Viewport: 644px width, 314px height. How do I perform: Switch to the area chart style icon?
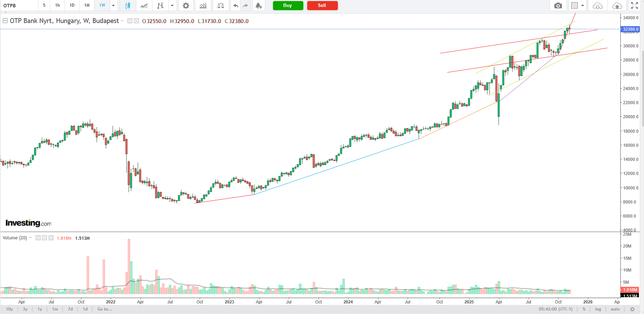point(144,6)
